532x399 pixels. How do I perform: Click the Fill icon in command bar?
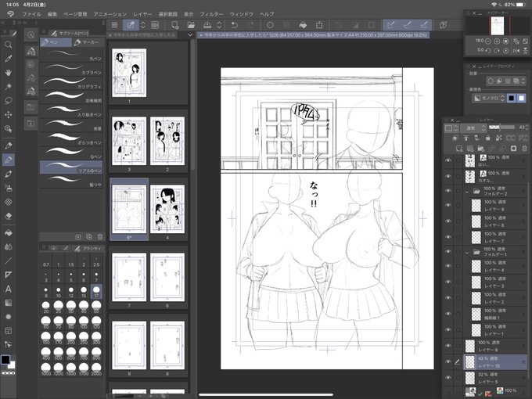tap(303, 25)
